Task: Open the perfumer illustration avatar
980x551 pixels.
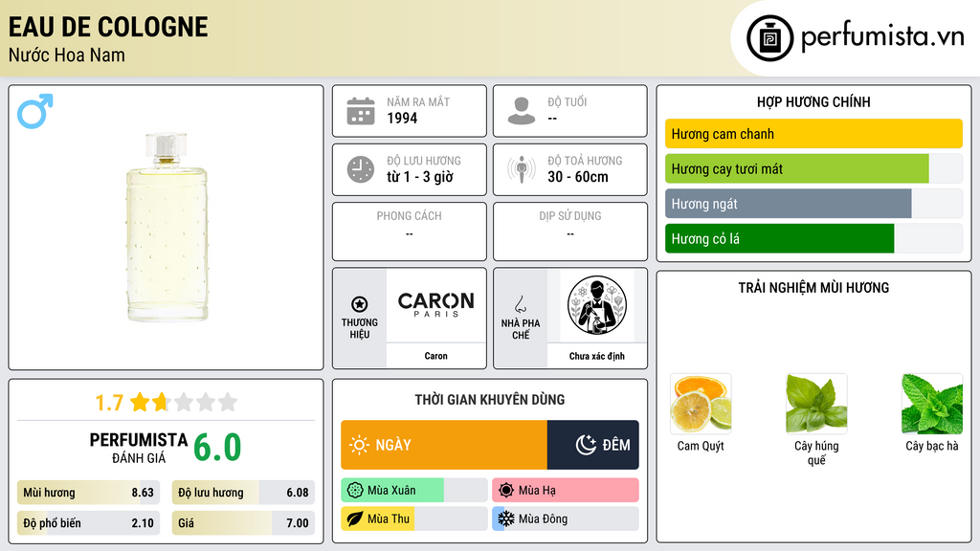Action: click(597, 305)
